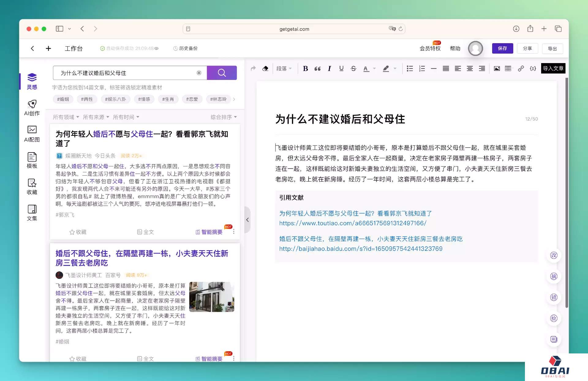Switch to the 模板 sidebar tab
This screenshot has height=381, width=588.
32,160
